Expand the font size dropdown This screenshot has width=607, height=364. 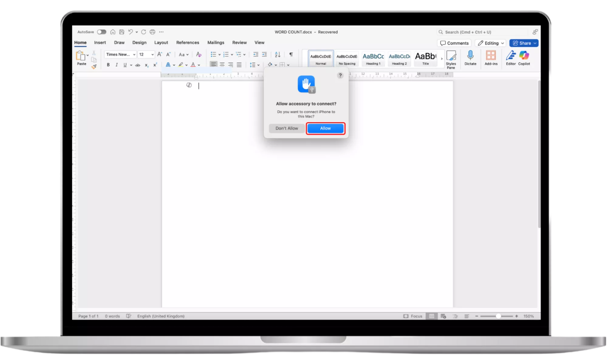click(x=152, y=55)
